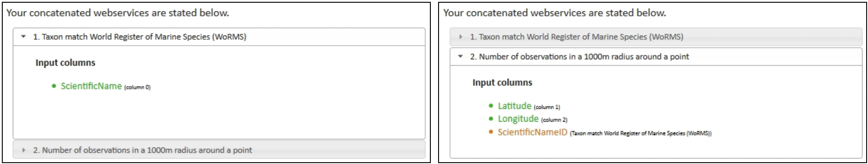The image size is (868, 164).
Task: Collapse the open Number of observations arrow
Action: pos(460,56)
